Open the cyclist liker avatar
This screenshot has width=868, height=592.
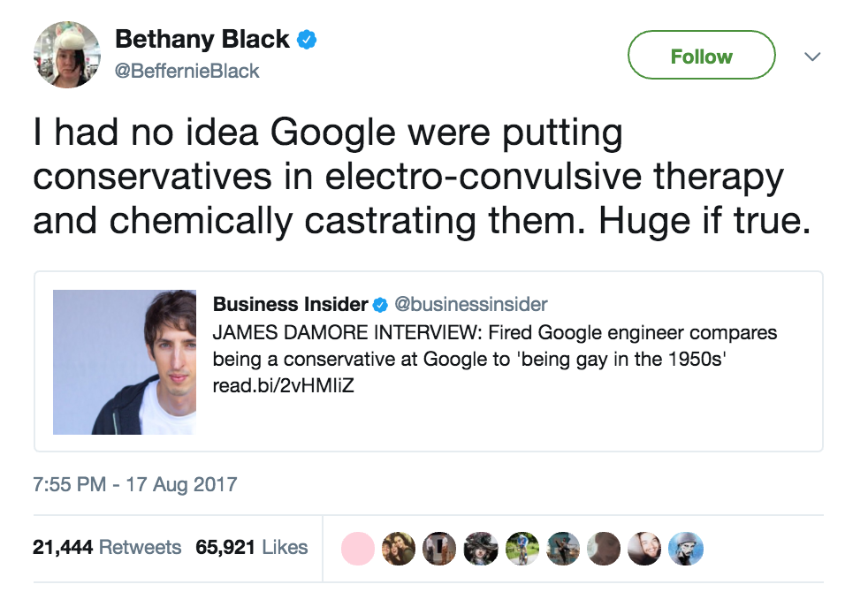click(521, 548)
